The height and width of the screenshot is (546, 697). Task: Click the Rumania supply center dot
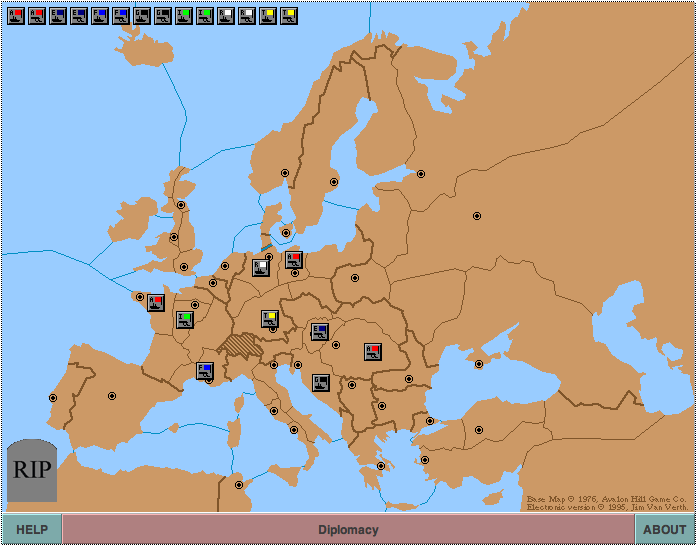tap(409, 379)
